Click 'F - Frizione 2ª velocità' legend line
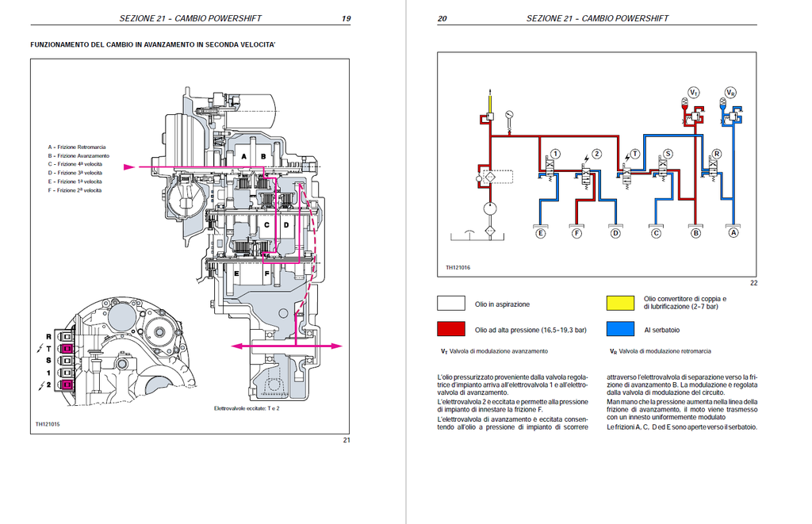The height and width of the screenshot is (524, 812). tap(75, 190)
